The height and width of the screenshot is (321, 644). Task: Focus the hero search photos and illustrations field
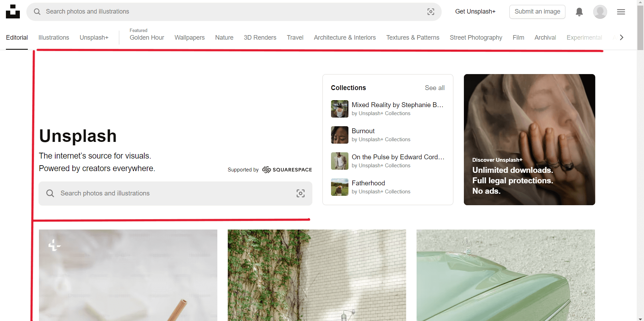[x=175, y=193]
